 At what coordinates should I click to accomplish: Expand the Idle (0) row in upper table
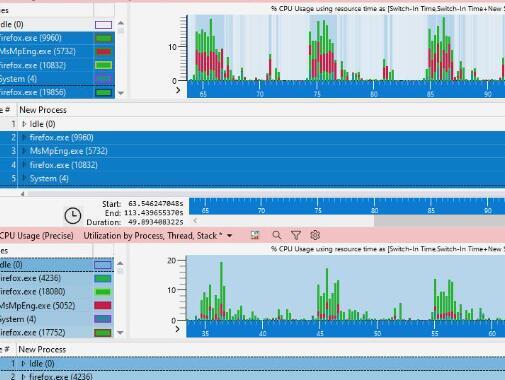coord(24,124)
